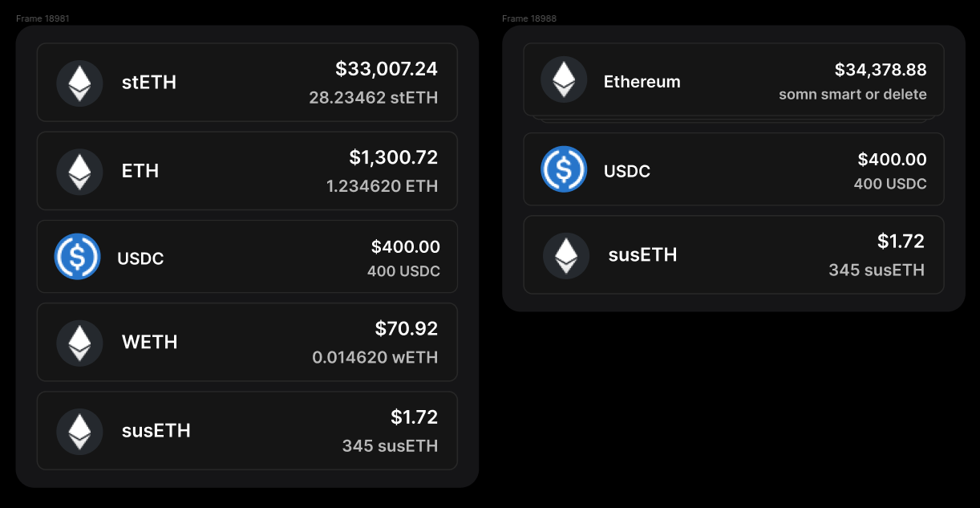
Task: Click the 345 susETH amount in Frame 18981
Action: point(390,445)
